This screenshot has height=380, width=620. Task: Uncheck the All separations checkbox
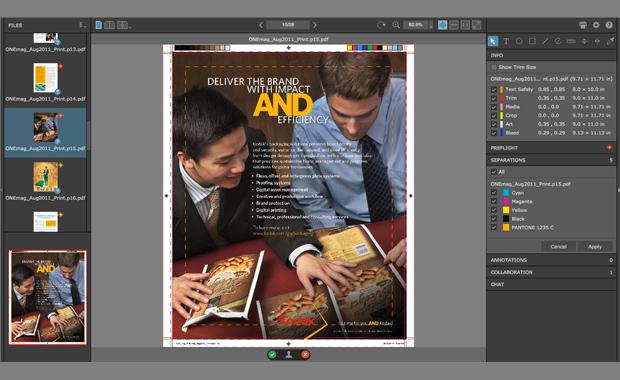click(494, 172)
